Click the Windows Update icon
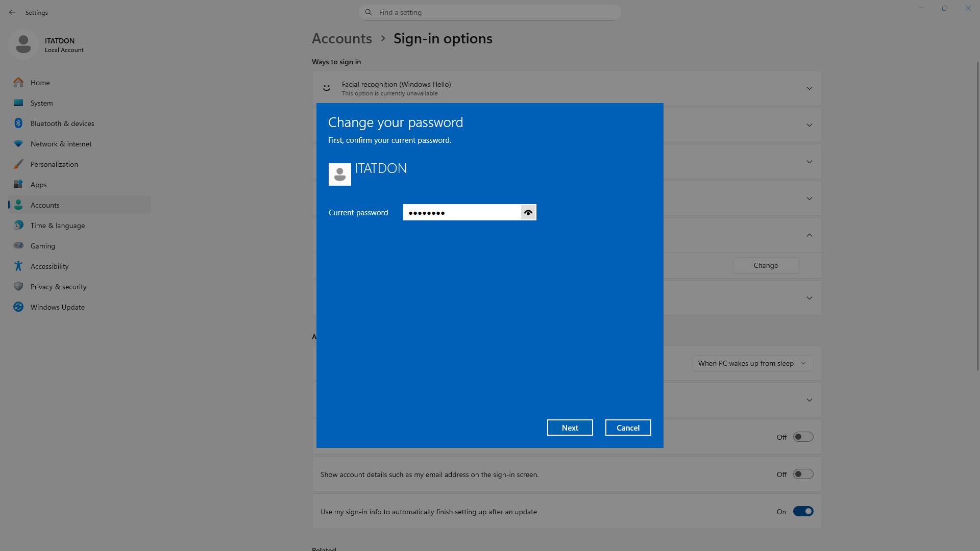 [x=18, y=307]
